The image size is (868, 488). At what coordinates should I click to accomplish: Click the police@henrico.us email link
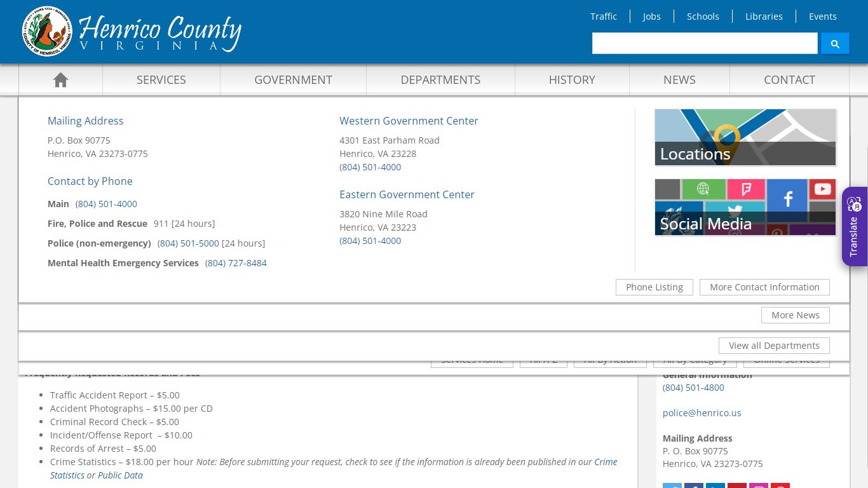click(x=702, y=413)
